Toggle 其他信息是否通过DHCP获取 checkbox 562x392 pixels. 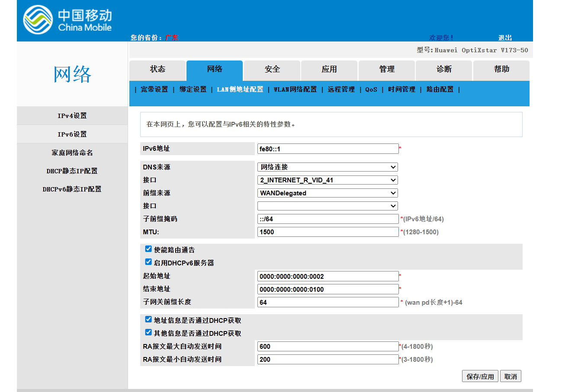click(x=148, y=332)
